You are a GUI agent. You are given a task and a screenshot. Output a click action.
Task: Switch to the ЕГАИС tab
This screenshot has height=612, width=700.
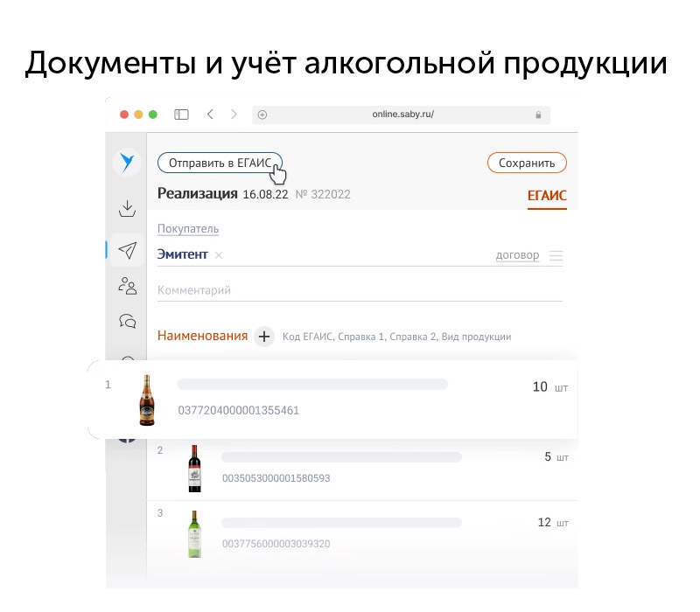(x=547, y=196)
